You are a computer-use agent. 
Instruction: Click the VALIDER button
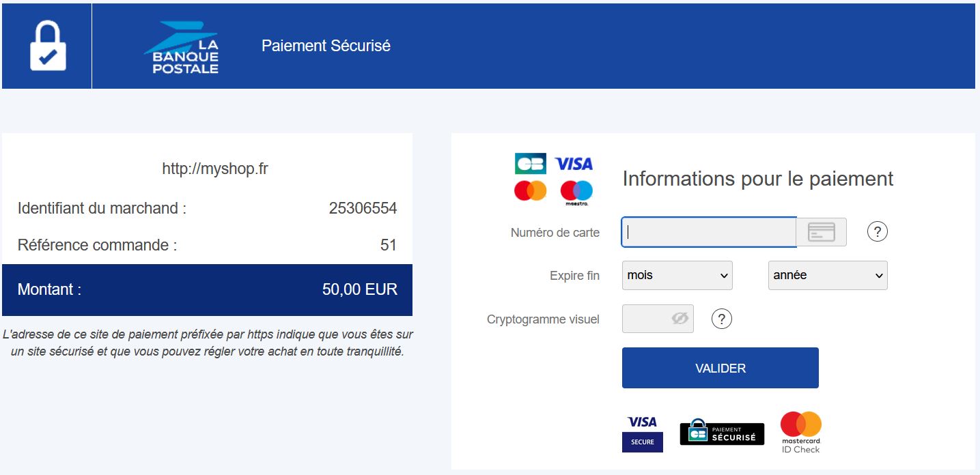(720, 368)
